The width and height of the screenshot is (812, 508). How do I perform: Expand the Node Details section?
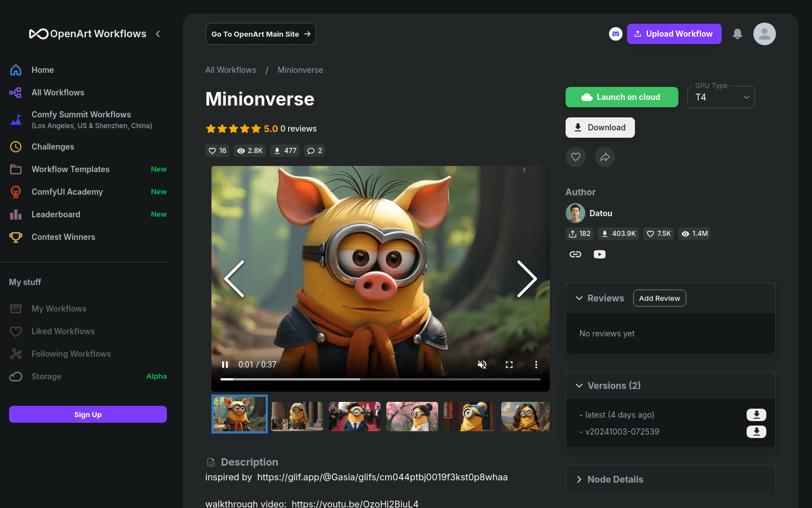[579, 479]
